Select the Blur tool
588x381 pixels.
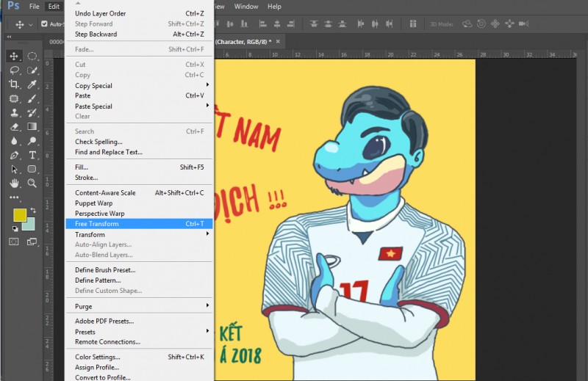click(14, 141)
